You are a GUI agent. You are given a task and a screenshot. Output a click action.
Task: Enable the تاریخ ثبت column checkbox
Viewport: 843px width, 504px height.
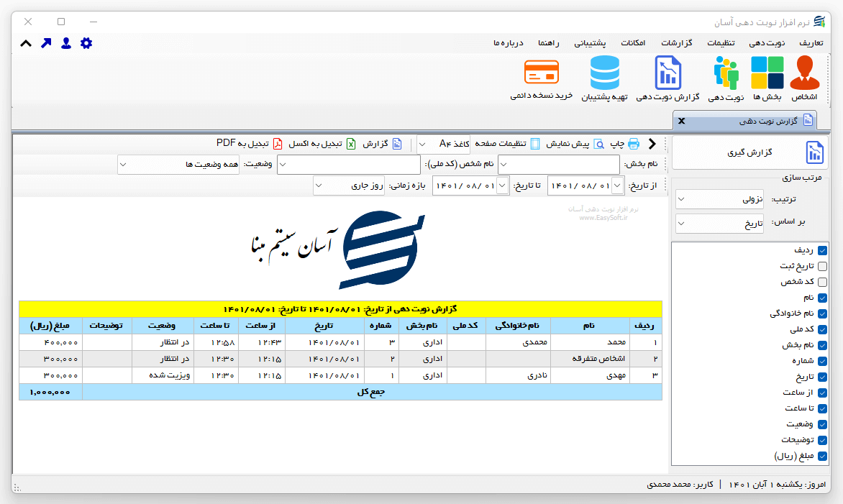[x=822, y=266]
